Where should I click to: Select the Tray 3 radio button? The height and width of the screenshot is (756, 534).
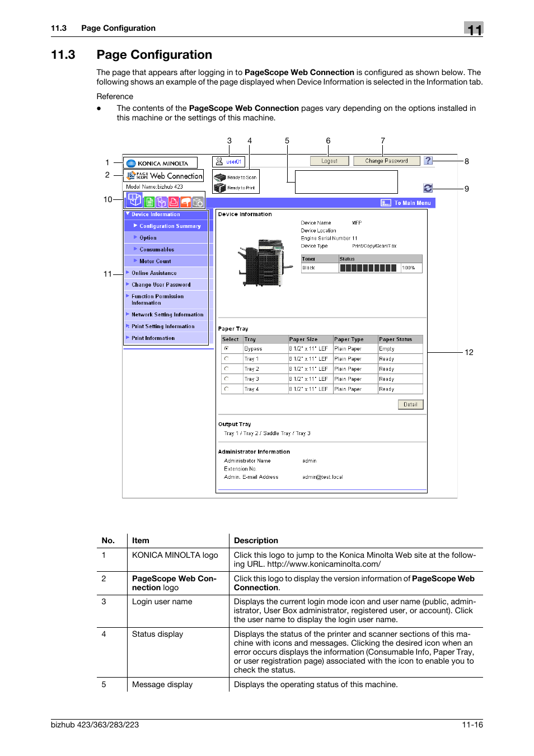coord(227,379)
